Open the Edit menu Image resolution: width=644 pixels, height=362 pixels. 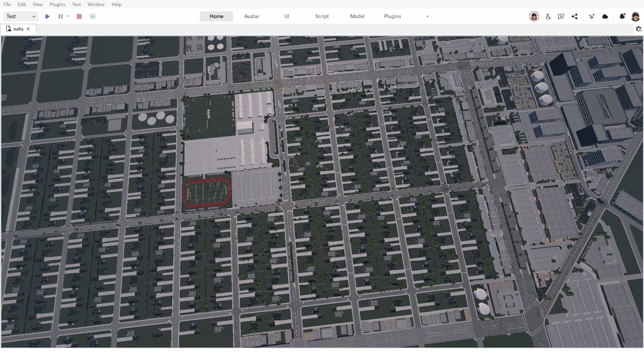click(x=22, y=4)
